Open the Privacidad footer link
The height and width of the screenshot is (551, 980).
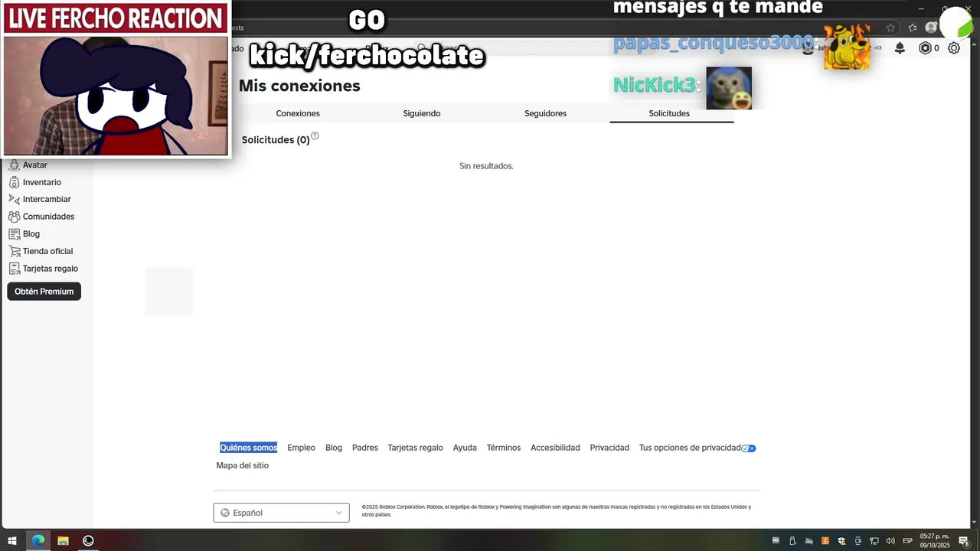click(609, 448)
